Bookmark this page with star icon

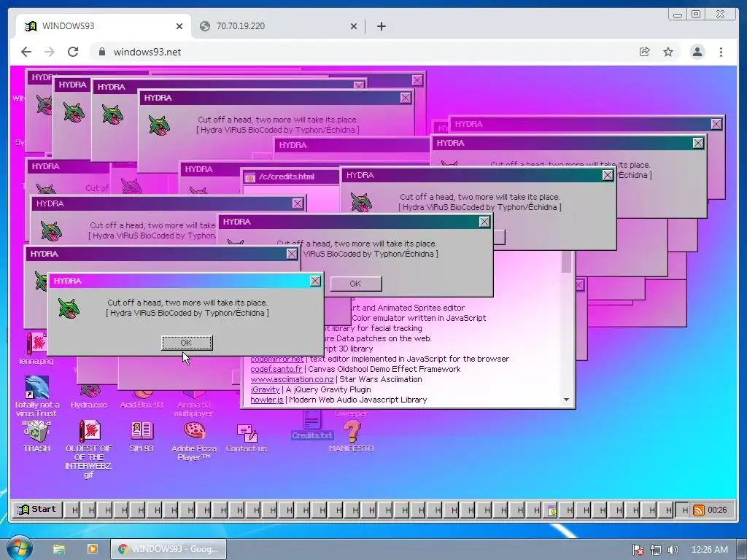[668, 52]
